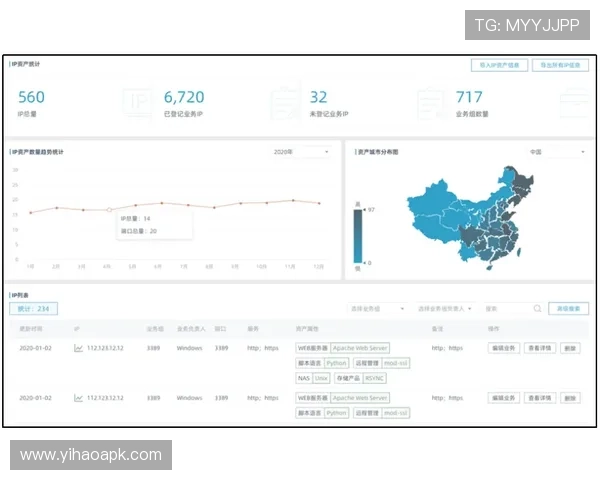Click the magnifier search icon

[x=537, y=309]
